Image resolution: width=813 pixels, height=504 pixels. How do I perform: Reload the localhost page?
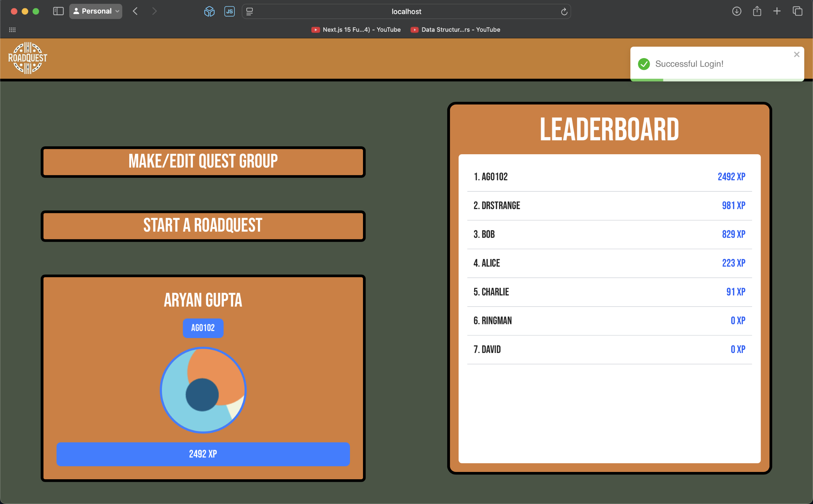[x=564, y=12]
